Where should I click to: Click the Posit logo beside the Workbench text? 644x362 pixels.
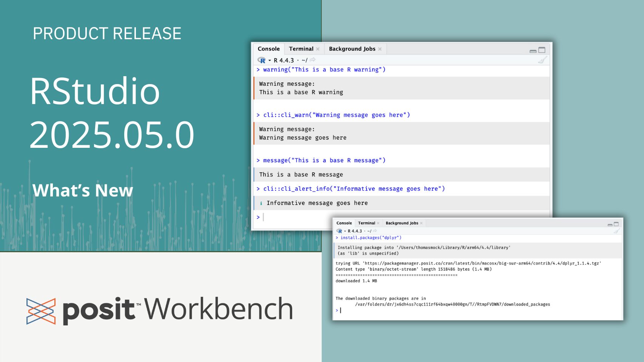click(41, 311)
